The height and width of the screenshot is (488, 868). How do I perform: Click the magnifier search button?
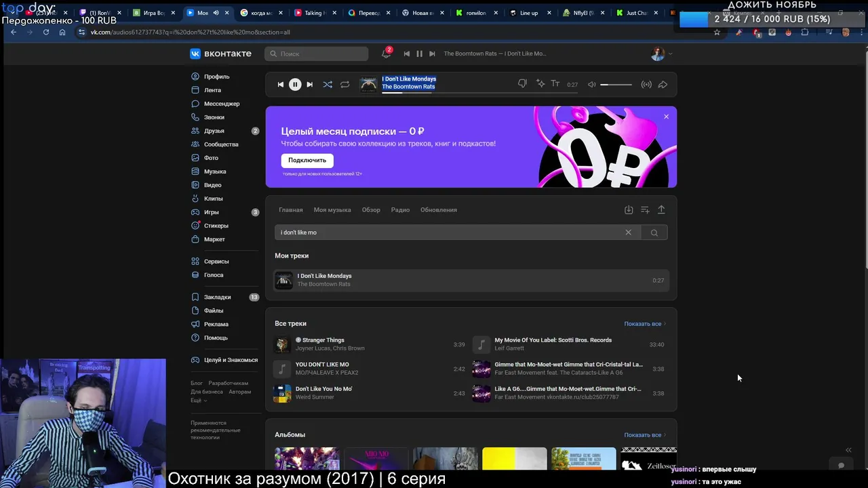(654, 232)
